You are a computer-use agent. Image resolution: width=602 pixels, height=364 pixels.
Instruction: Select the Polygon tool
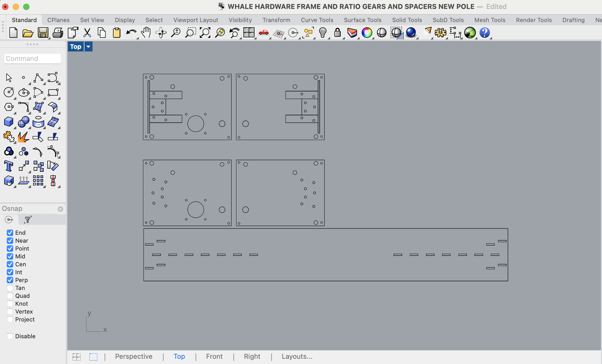tap(9, 107)
